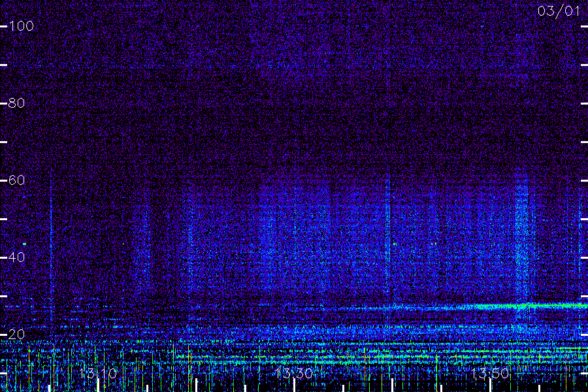588x392 pixels.
Task: Click the 60 frequency axis label
Action: (16, 180)
